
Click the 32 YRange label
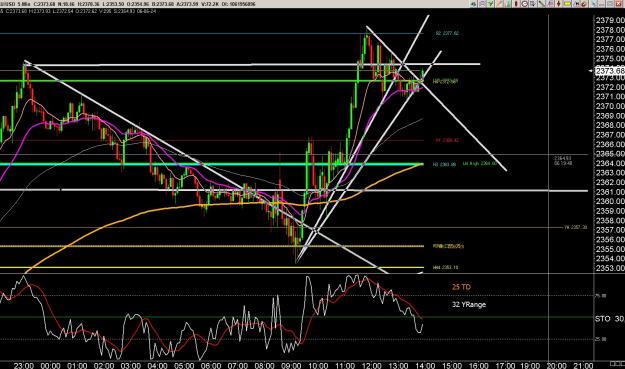pyautogui.click(x=469, y=304)
